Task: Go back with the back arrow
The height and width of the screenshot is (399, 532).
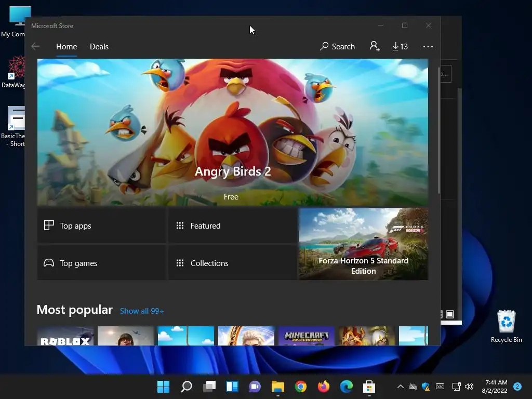Action: [35, 46]
